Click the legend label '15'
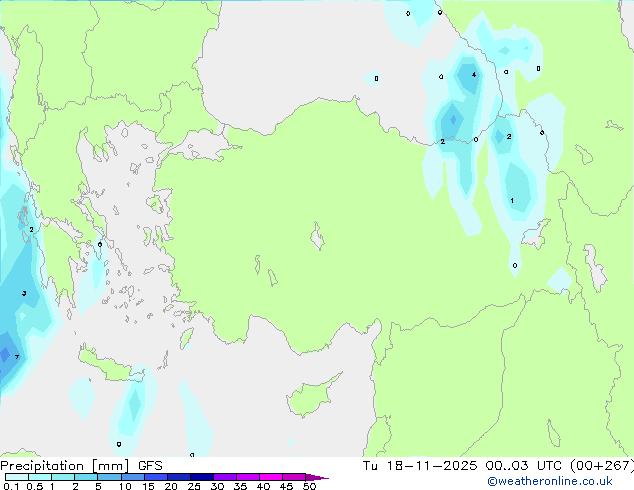 tap(148, 486)
